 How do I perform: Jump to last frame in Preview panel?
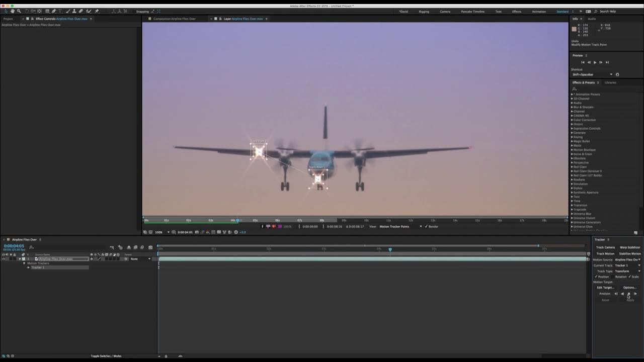coord(607,62)
